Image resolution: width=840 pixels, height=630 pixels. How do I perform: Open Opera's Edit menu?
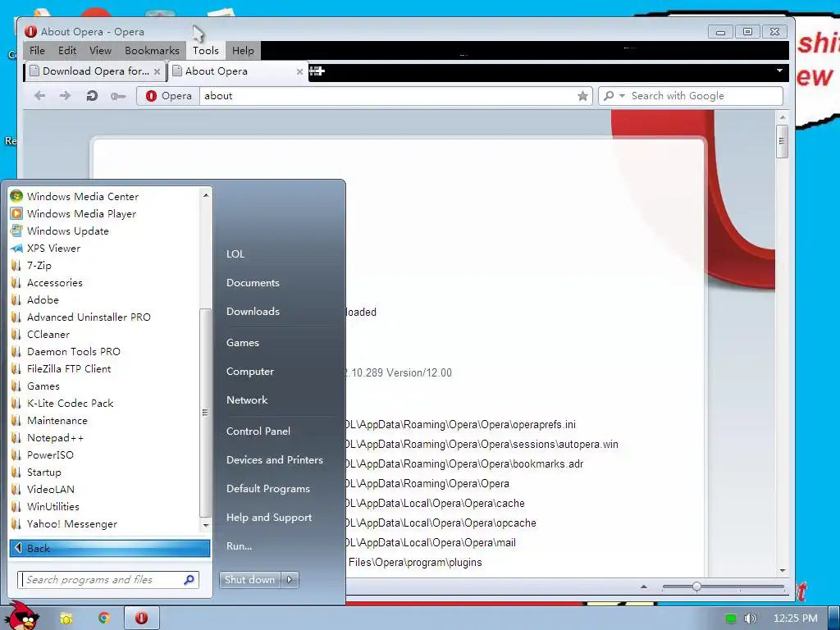67,50
